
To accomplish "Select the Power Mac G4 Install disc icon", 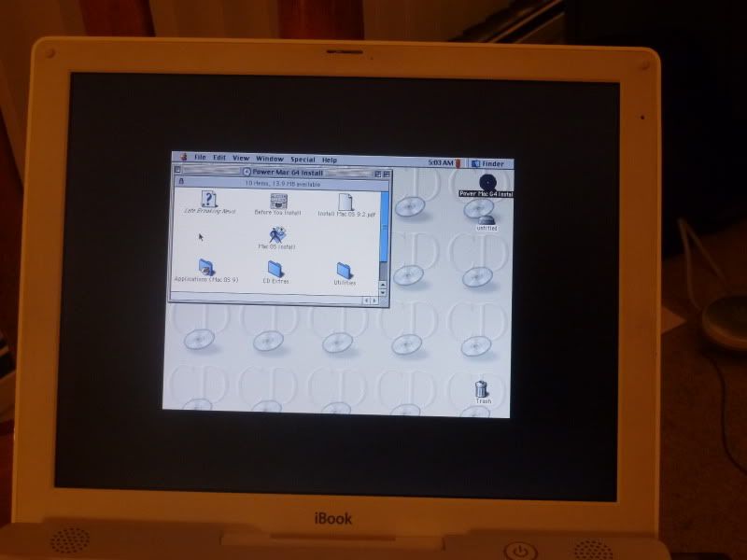I will [486, 182].
